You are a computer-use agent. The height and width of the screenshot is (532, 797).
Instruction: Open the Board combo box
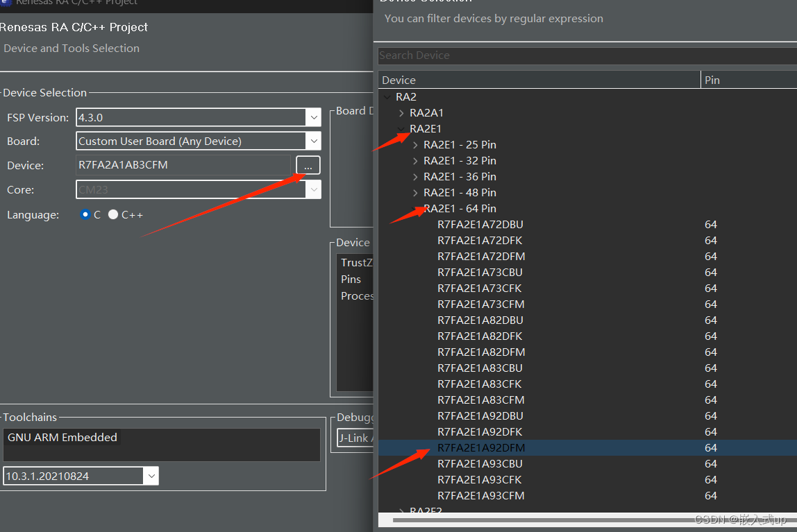tap(199, 141)
